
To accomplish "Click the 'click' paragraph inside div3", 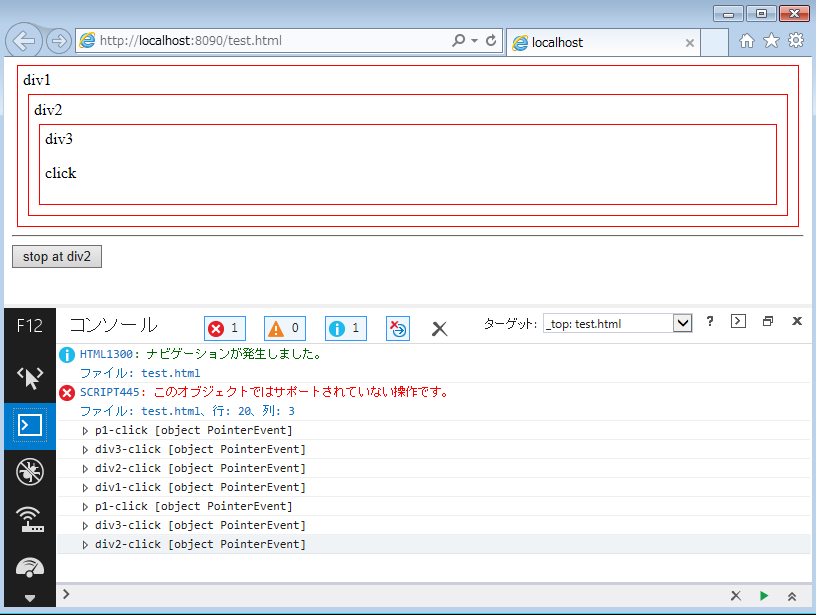I will click(x=60, y=173).
